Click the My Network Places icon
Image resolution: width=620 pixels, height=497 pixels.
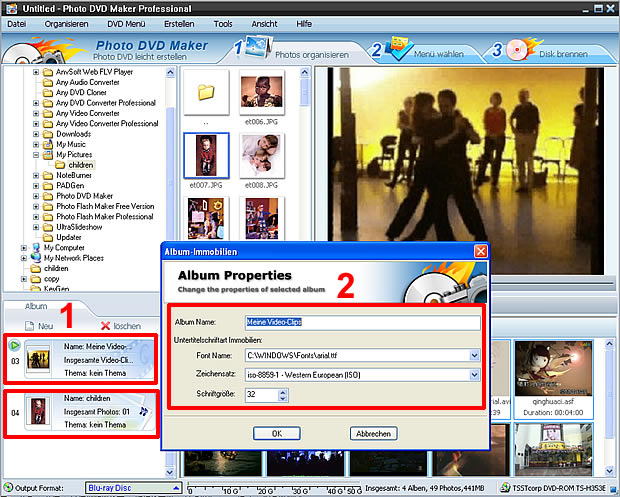[36, 258]
